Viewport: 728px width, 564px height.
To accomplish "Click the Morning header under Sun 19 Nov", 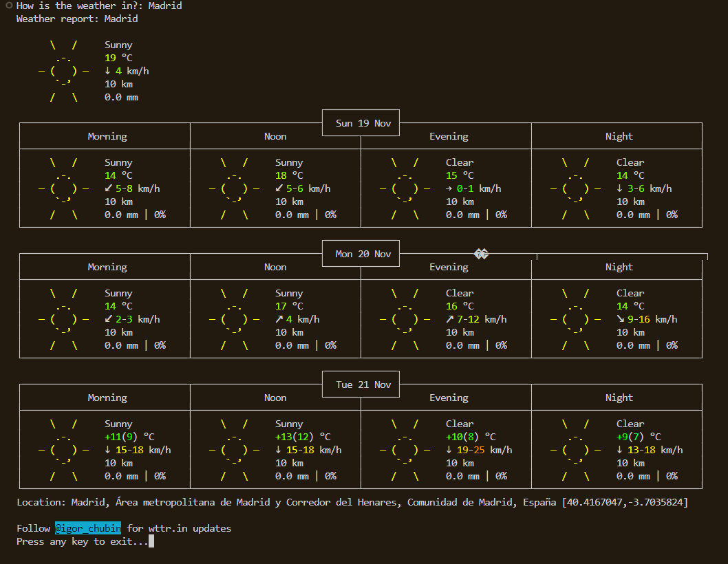I will click(107, 136).
